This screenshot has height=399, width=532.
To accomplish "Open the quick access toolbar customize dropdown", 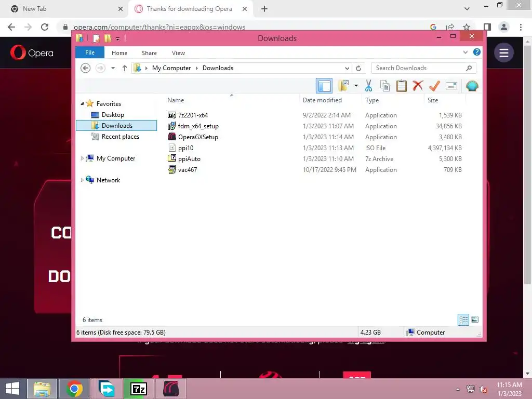I will 118,38.
